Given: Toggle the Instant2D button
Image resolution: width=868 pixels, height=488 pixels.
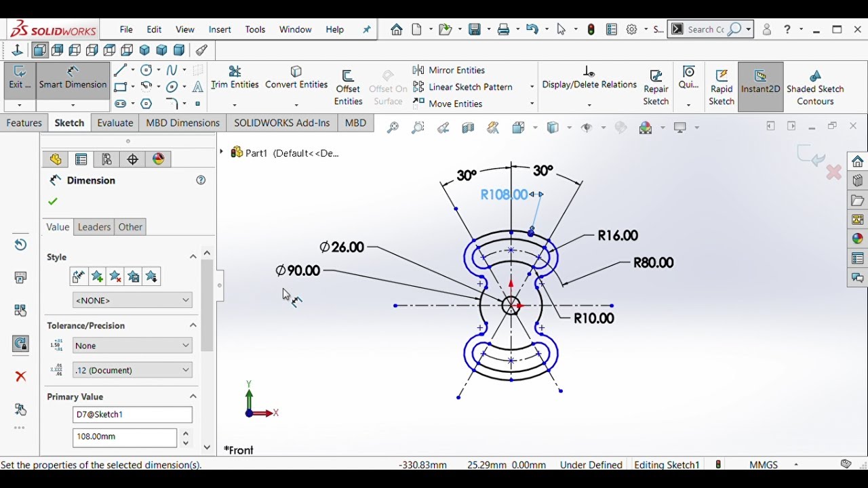Looking at the screenshot, I should pos(761,86).
